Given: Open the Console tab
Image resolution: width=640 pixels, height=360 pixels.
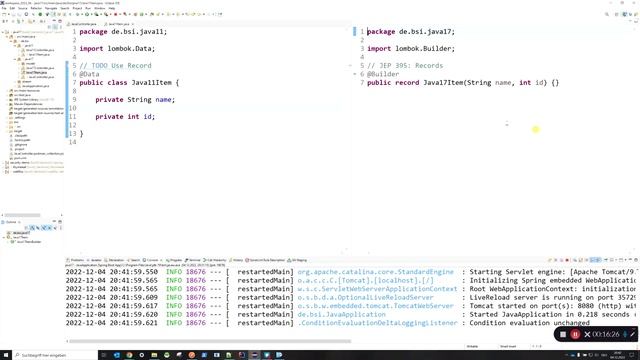Looking at the screenshot, I should 151,260.
